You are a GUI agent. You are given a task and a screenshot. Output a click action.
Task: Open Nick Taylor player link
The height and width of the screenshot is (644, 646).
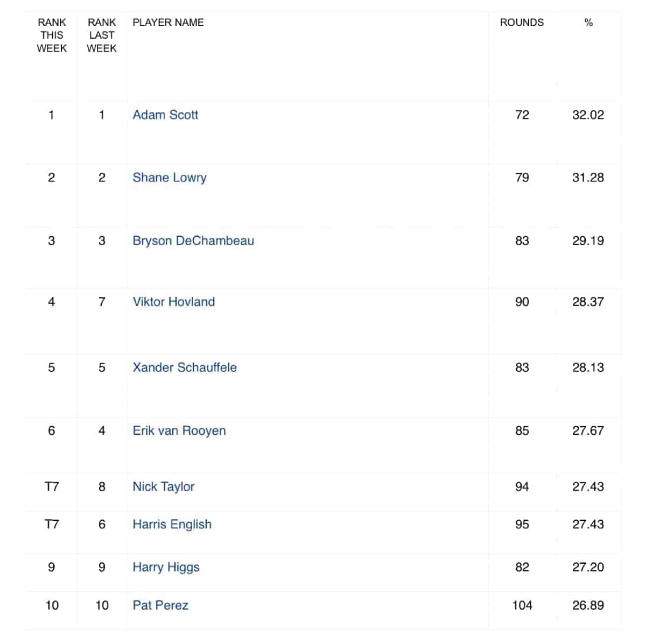163,486
